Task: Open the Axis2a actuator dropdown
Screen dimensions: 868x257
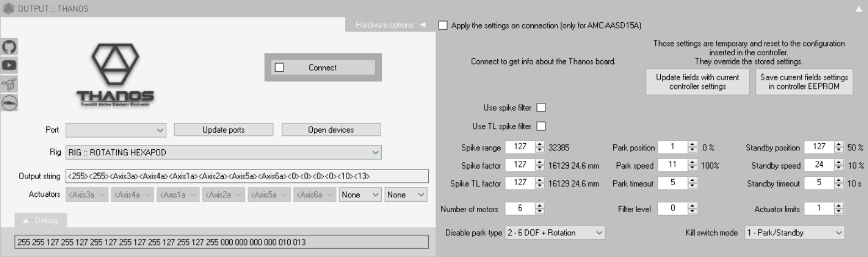Action: tap(223, 195)
